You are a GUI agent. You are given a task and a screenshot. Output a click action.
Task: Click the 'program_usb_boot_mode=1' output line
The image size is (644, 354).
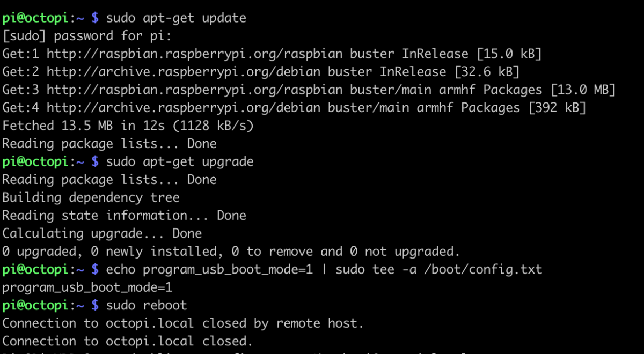point(87,287)
